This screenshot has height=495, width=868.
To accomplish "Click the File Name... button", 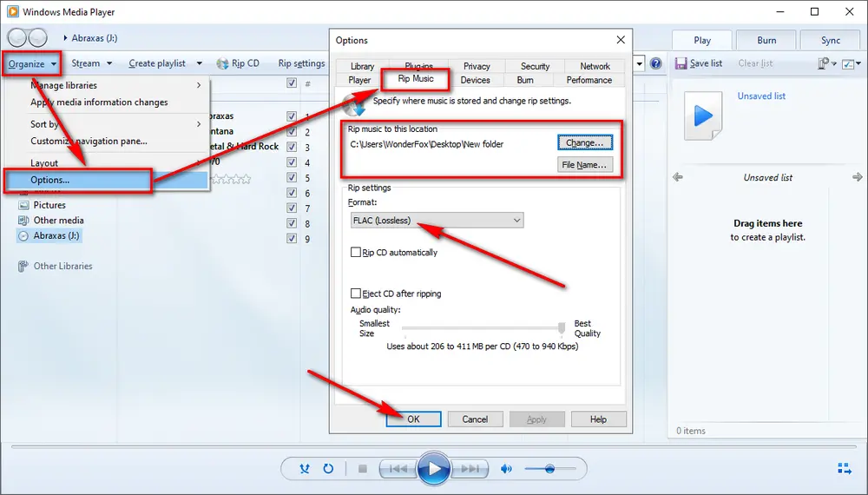I will coord(584,165).
